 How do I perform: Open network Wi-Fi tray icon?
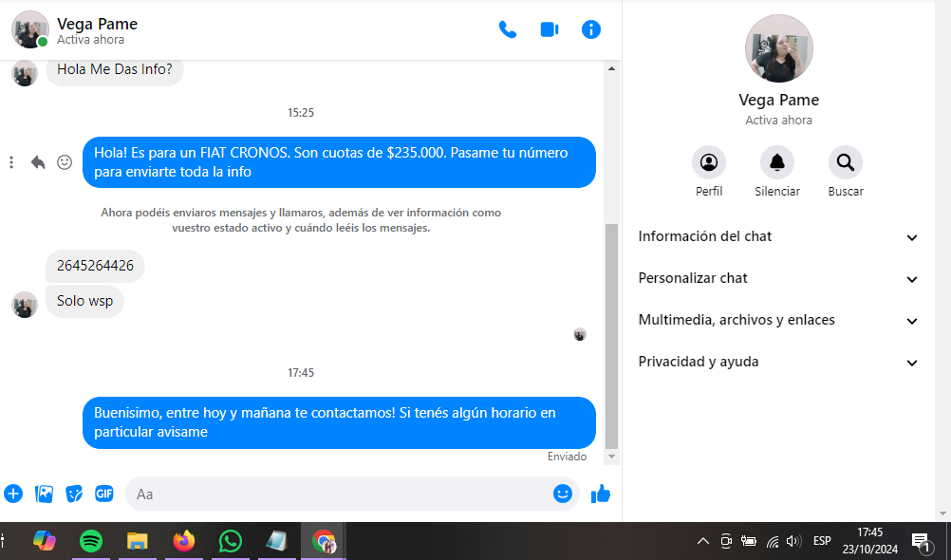point(772,541)
